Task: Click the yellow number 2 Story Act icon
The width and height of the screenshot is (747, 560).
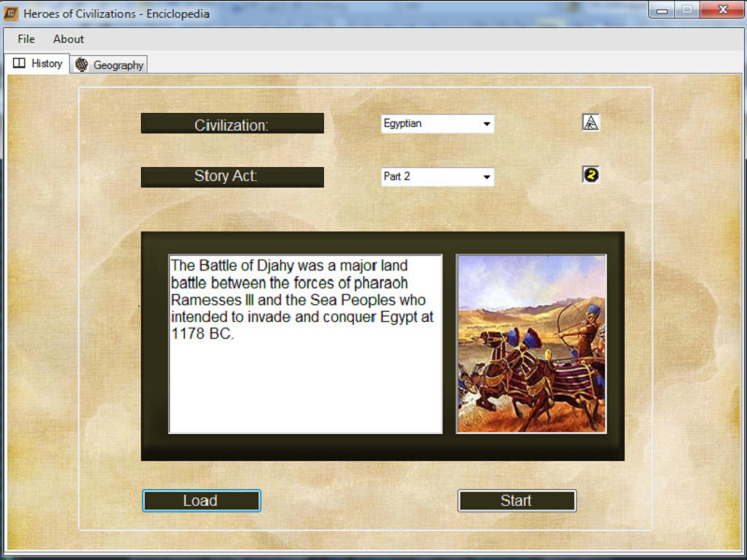Action: pos(590,175)
